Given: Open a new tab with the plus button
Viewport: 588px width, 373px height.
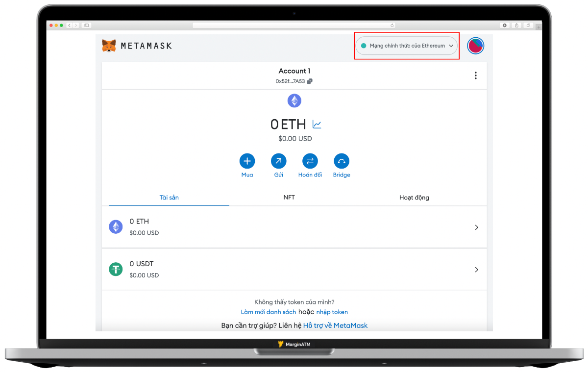Looking at the screenshot, I should pos(539,27).
